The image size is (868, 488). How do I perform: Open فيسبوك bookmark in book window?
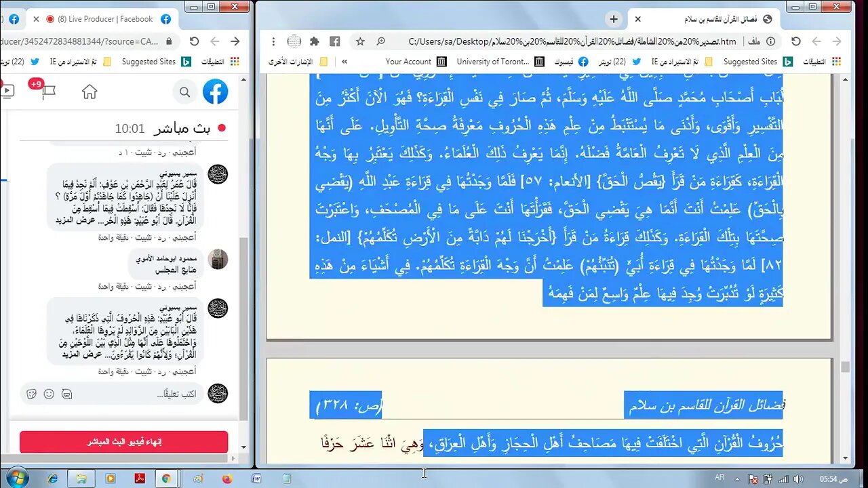coord(570,62)
